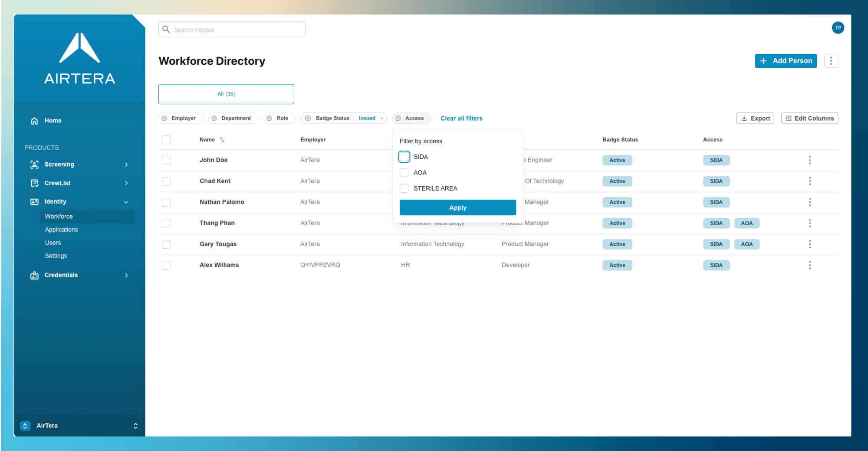Viewport: 868px width, 451px height.
Task: Open the Badge Status Issued dropdown
Action: (x=370, y=119)
